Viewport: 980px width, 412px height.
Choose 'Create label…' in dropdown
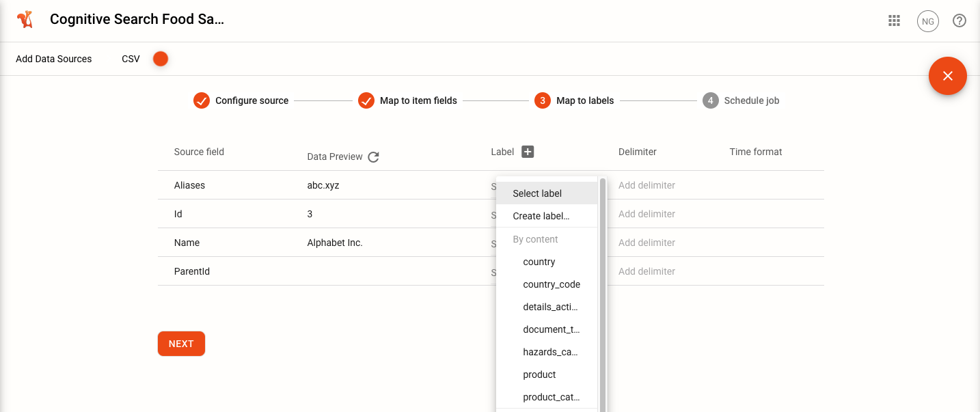click(x=547, y=216)
